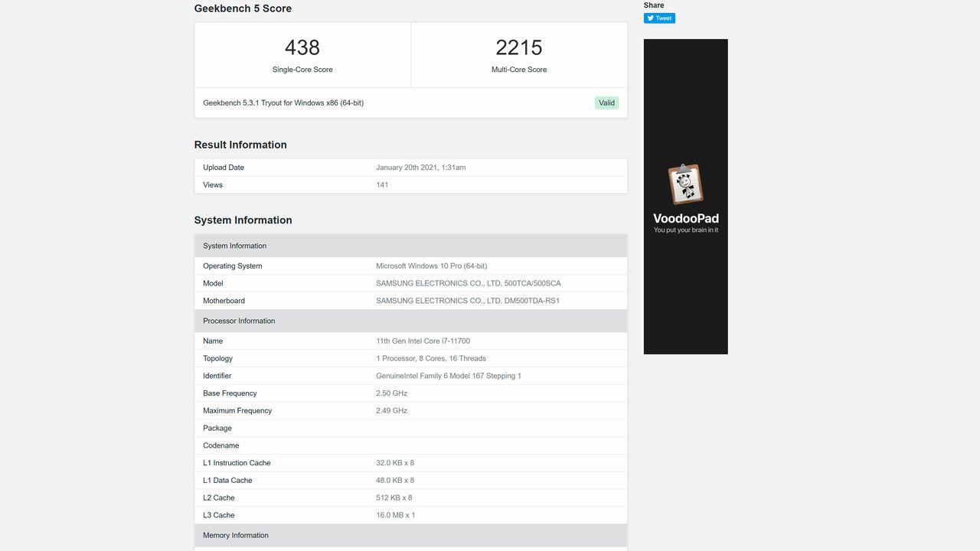Click the Topology value 8 Cores, 16 Threads

coord(431,359)
